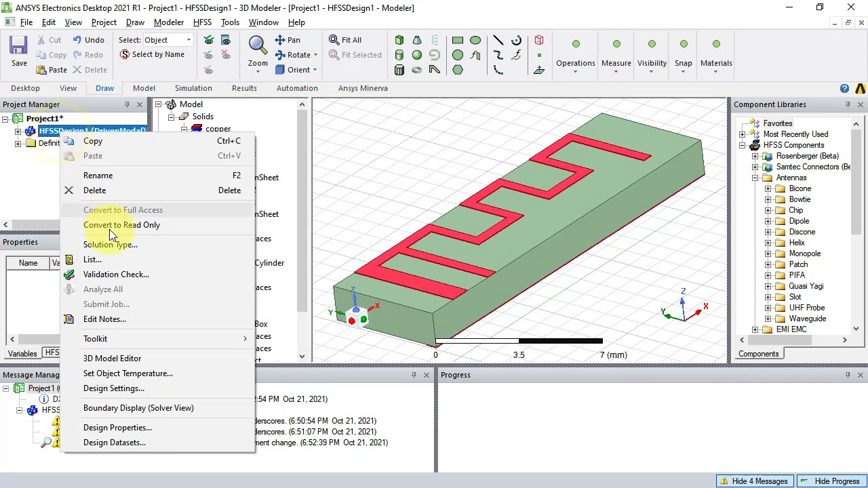Select the draw plane tool
This screenshot has width=868, height=488.
[x=539, y=70]
